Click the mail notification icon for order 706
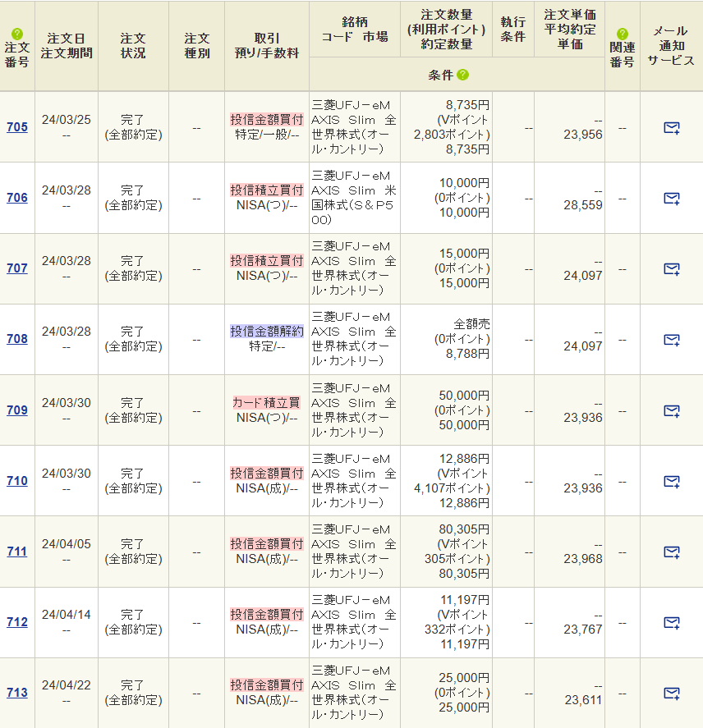703x728 pixels. pos(672,199)
